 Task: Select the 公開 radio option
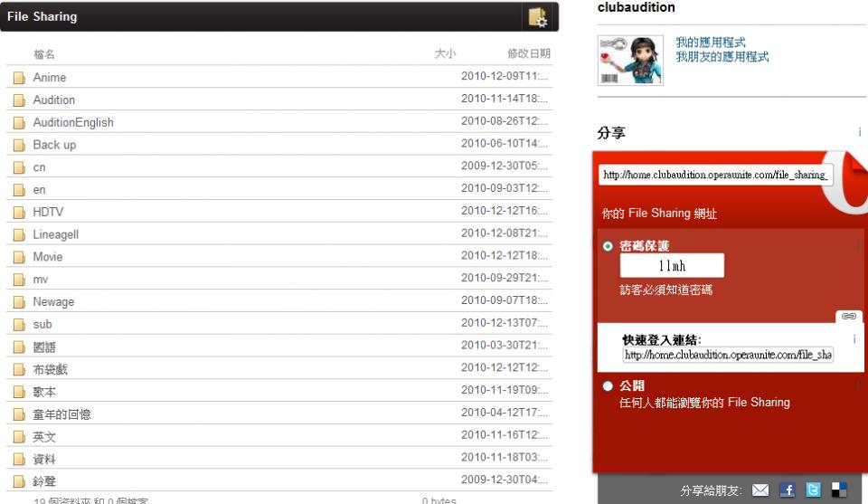tap(608, 386)
